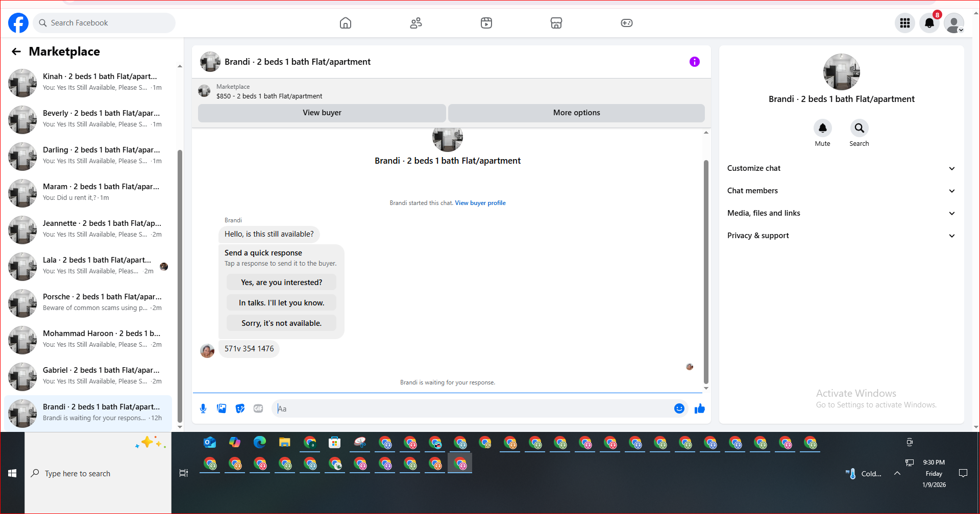Image resolution: width=980 pixels, height=514 pixels.
Task: Expand the Chat members section
Action: (x=841, y=191)
